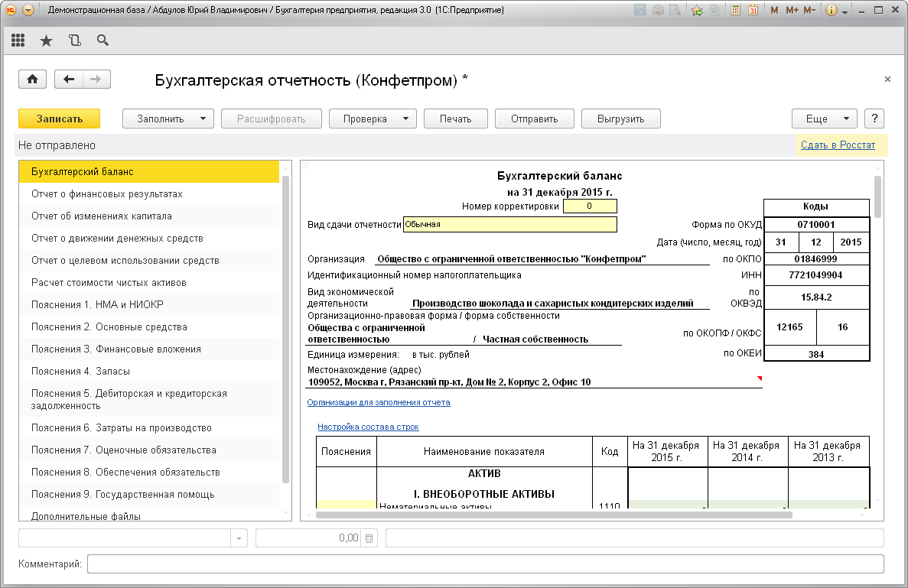Open the calendar icon in title bar

tap(753, 11)
